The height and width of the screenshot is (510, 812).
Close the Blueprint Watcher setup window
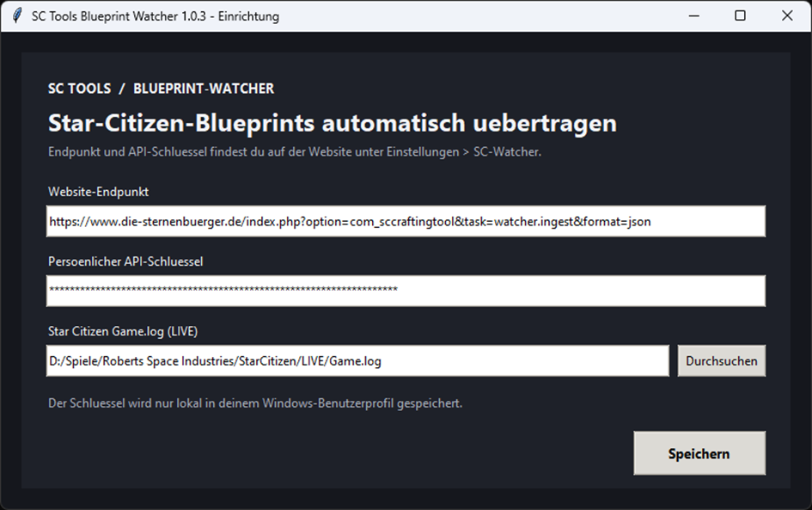pyautogui.click(x=787, y=16)
